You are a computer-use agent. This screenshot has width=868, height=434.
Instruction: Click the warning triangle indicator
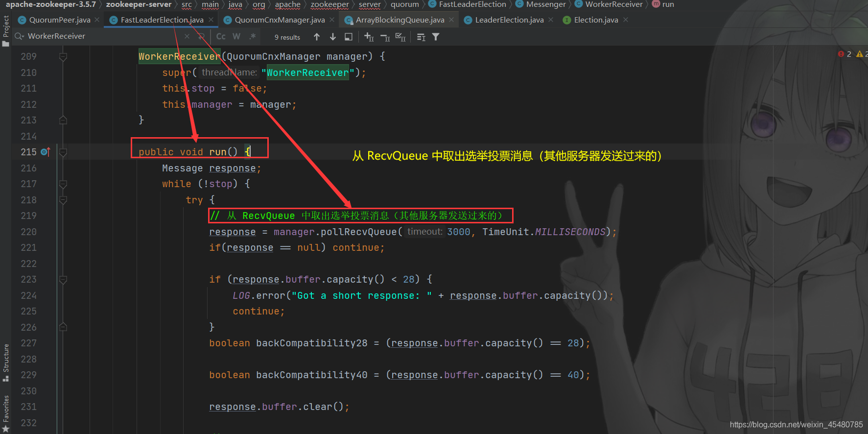pos(861,54)
